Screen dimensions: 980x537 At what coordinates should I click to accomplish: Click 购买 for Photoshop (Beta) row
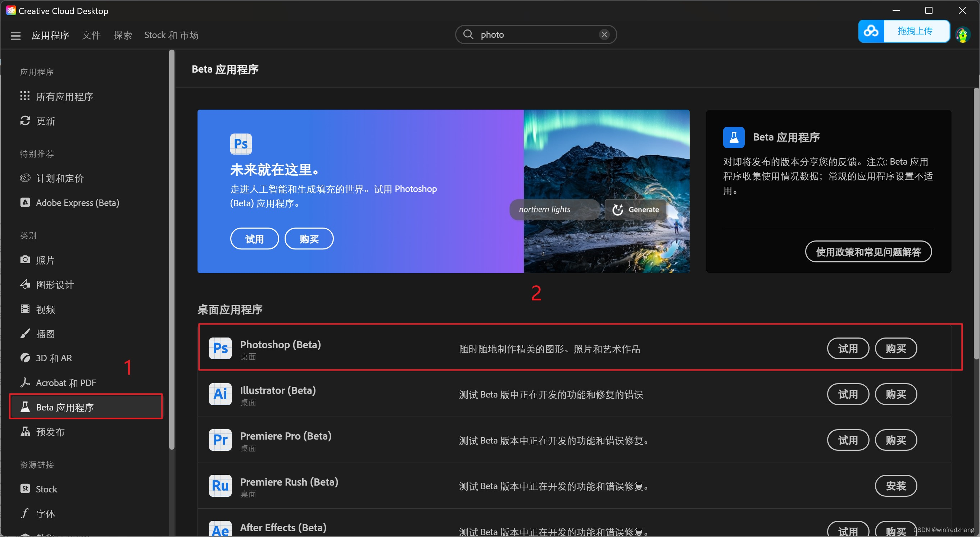point(896,349)
